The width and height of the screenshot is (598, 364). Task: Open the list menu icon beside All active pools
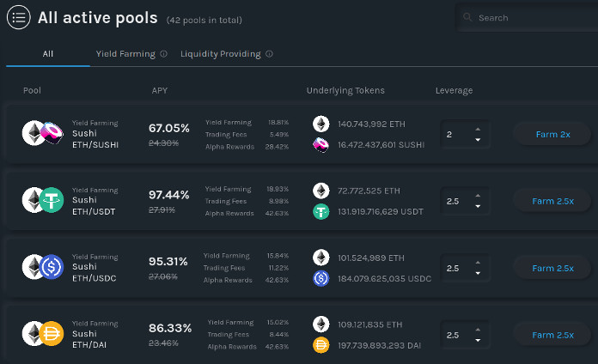(18, 17)
